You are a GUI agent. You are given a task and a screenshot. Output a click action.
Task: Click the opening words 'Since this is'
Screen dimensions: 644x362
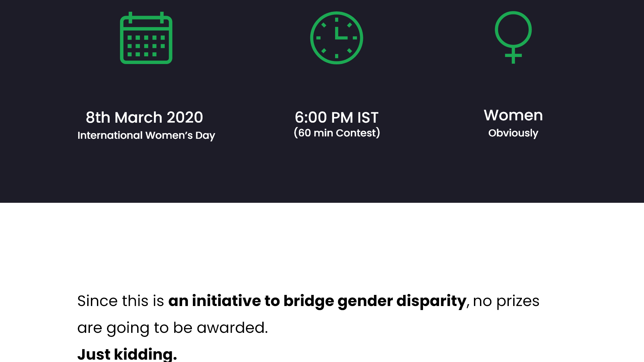[x=120, y=301]
